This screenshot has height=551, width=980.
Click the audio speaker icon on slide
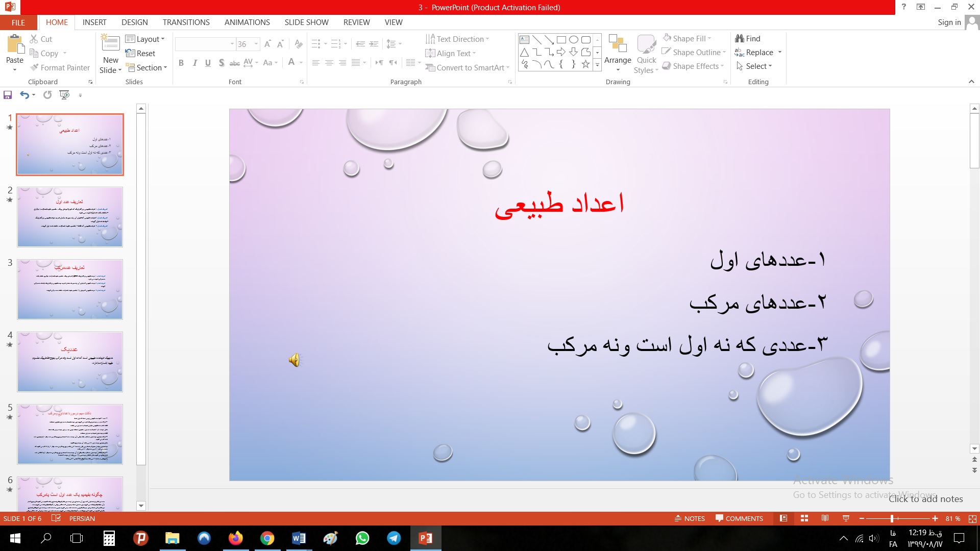[295, 360]
